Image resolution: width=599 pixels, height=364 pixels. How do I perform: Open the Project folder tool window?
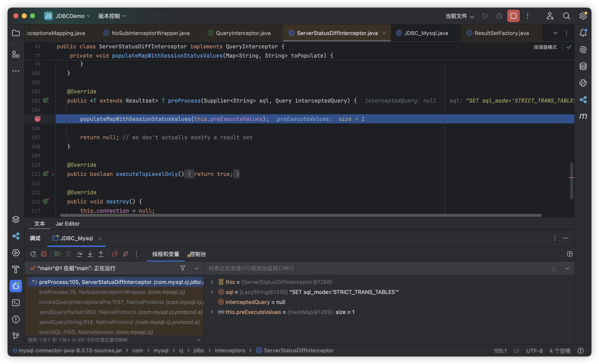[16, 33]
